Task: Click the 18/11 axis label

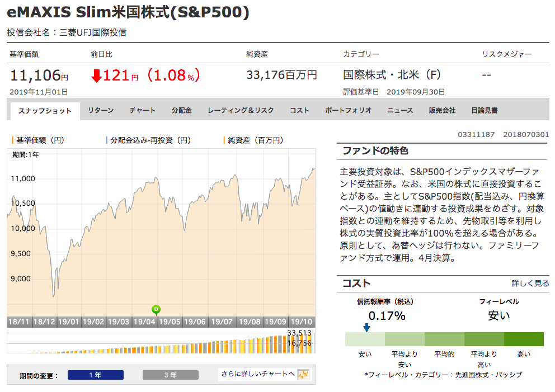Action: [19, 322]
